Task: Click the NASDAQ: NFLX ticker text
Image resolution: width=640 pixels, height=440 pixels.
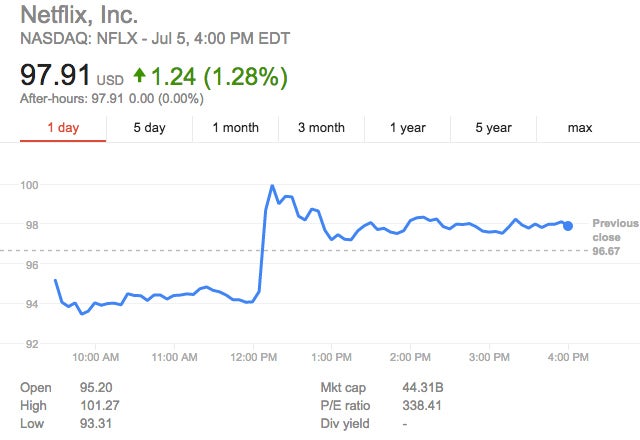Action: [x=77, y=39]
